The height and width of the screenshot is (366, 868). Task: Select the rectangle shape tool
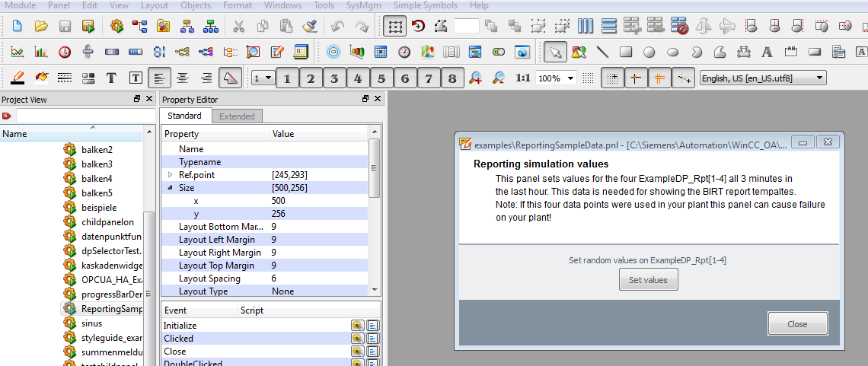pyautogui.click(x=626, y=53)
